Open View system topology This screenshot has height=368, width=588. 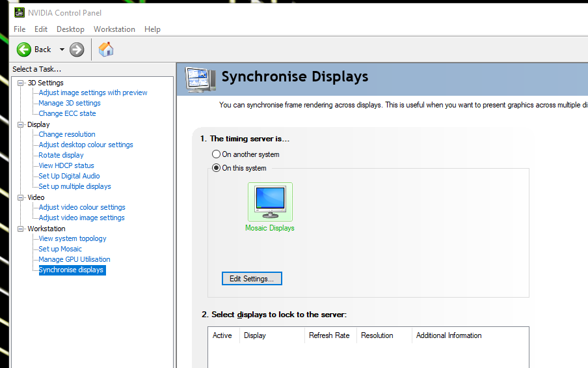coord(72,238)
